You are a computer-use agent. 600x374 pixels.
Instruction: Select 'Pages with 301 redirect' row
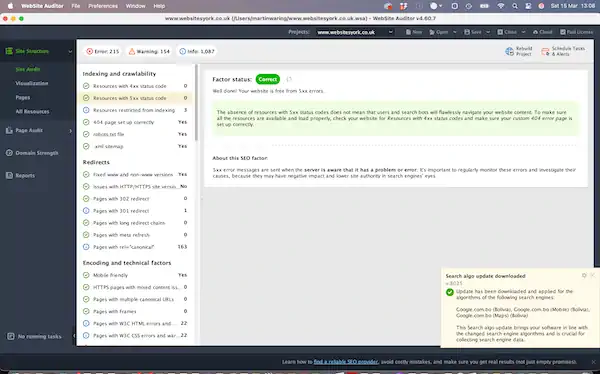coord(135,211)
